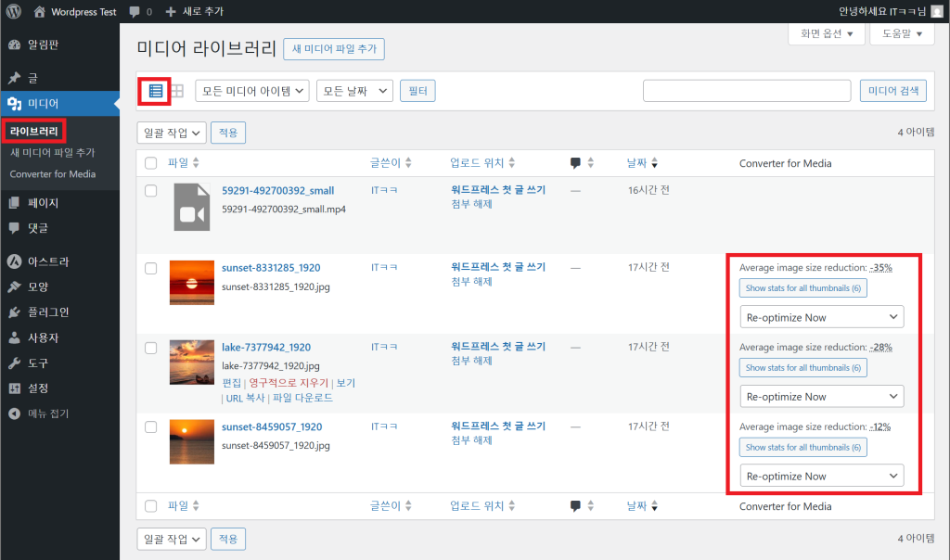Open 새 미디어 파일 추가 sidebar submenu
Viewport: 950px width, 560px height.
(x=53, y=153)
